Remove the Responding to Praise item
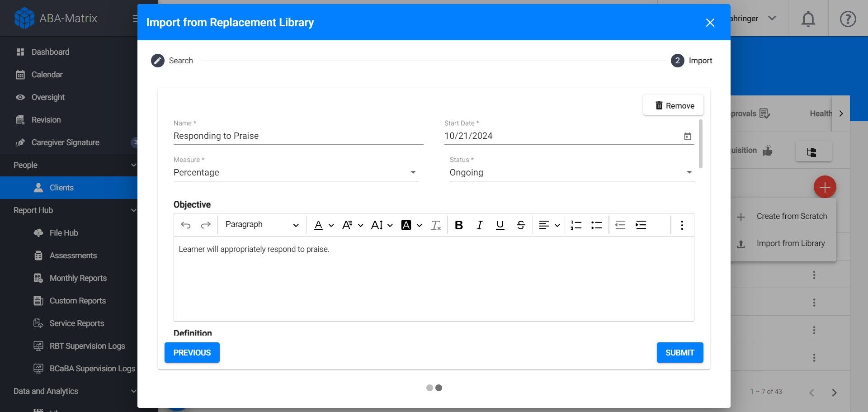The height and width of the screenshot is (412, 868). click(674, 105)
